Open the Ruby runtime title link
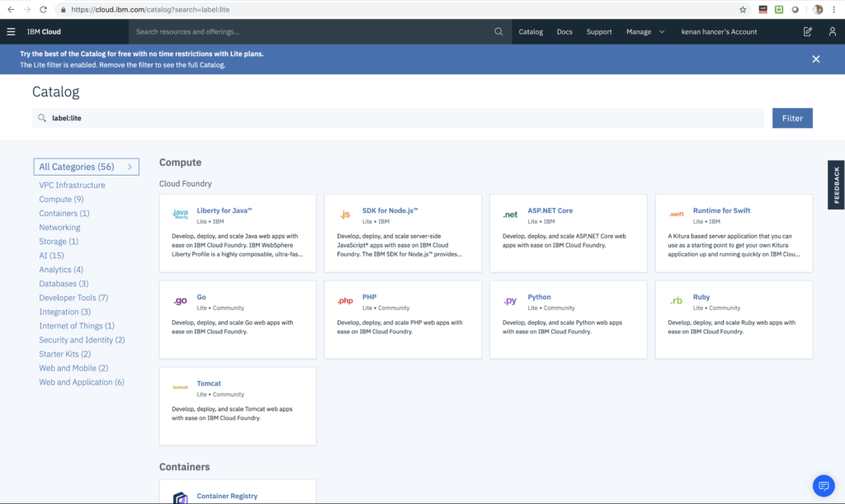 [x=701, y=297]
